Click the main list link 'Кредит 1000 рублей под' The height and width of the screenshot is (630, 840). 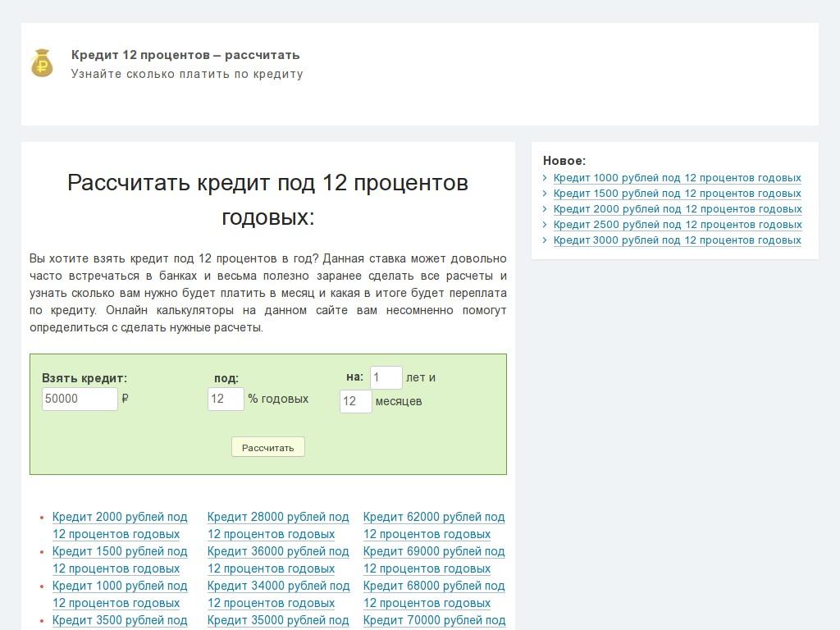click(x=120, y=586)
